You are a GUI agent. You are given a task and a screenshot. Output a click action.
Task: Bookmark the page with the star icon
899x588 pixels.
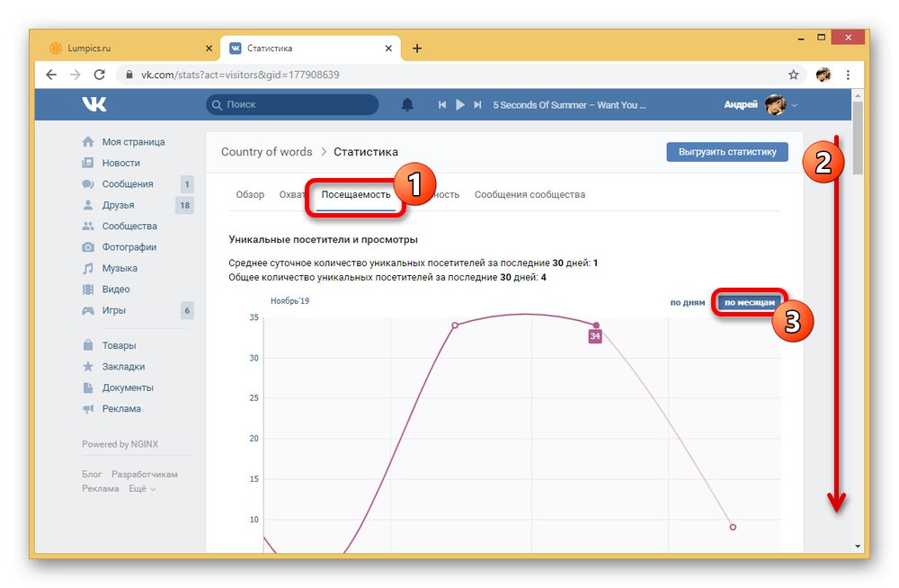coord(794,75)
